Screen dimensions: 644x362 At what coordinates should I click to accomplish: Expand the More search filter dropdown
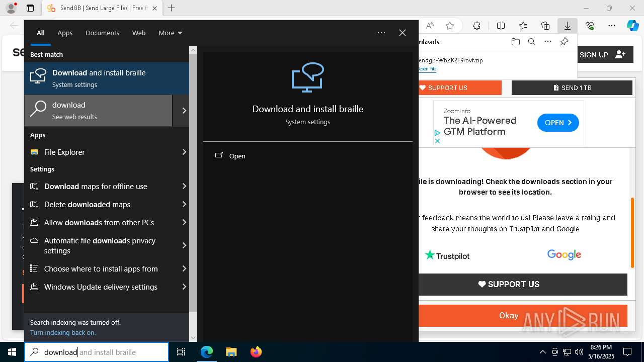click(171, 33)
